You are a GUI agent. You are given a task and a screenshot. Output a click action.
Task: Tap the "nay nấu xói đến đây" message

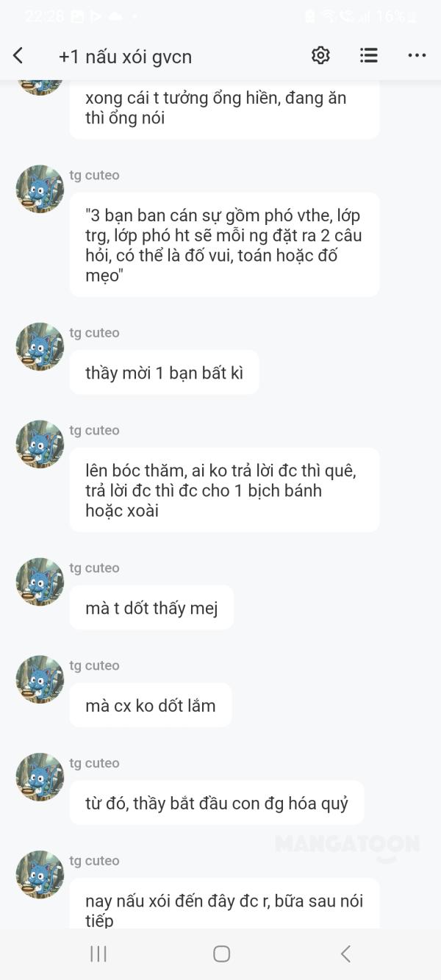click(x=224, y=906)
